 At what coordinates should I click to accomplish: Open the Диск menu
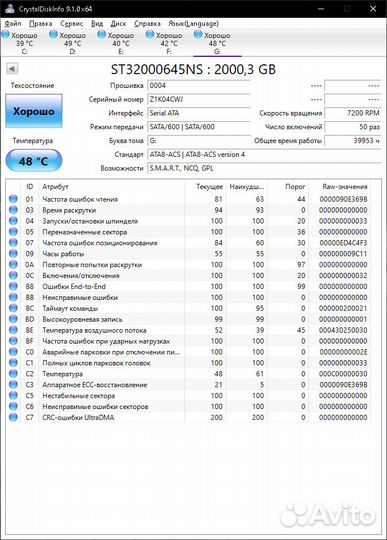pos(118,23)
